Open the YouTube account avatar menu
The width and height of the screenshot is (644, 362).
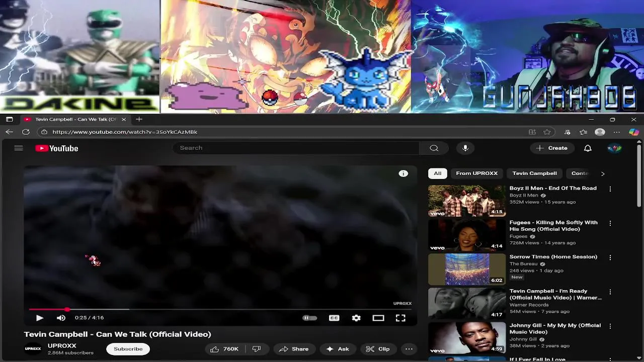614,148
